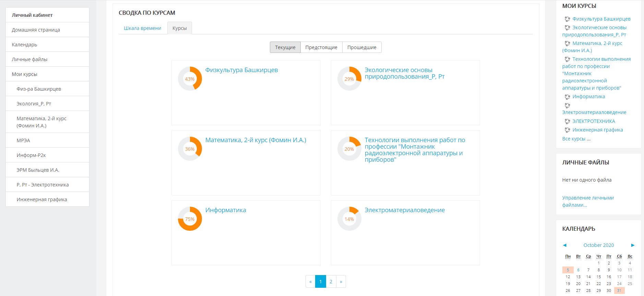This screenshot has width=644, height=296.
Task: Go to pagination page 2
Action: [331, 282]
